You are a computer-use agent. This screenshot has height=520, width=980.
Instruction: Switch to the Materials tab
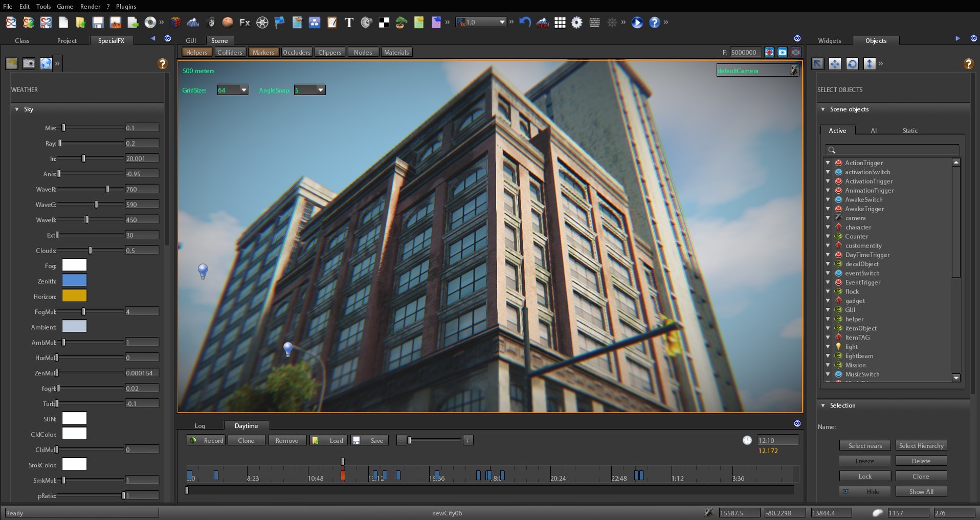396,52
